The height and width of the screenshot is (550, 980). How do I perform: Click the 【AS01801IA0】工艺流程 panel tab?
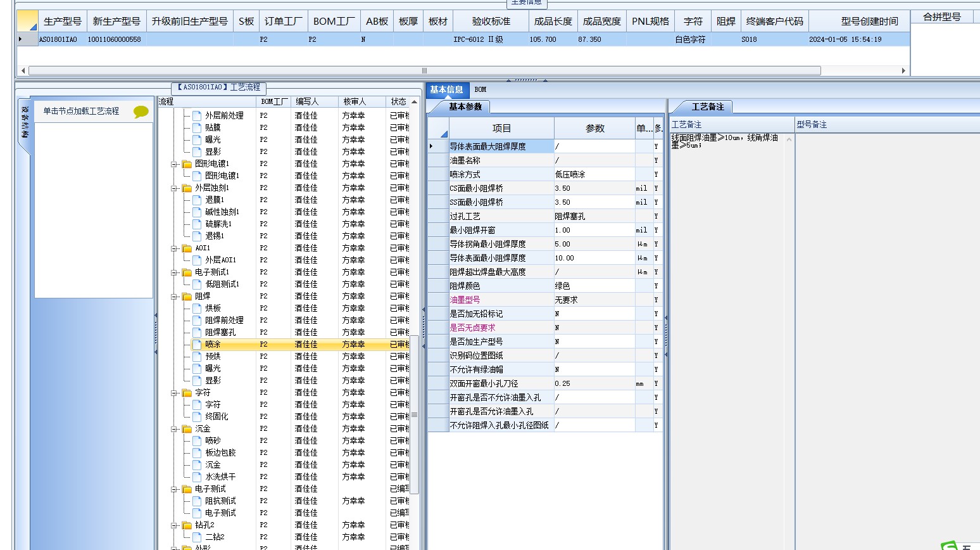tap(218, 87)
